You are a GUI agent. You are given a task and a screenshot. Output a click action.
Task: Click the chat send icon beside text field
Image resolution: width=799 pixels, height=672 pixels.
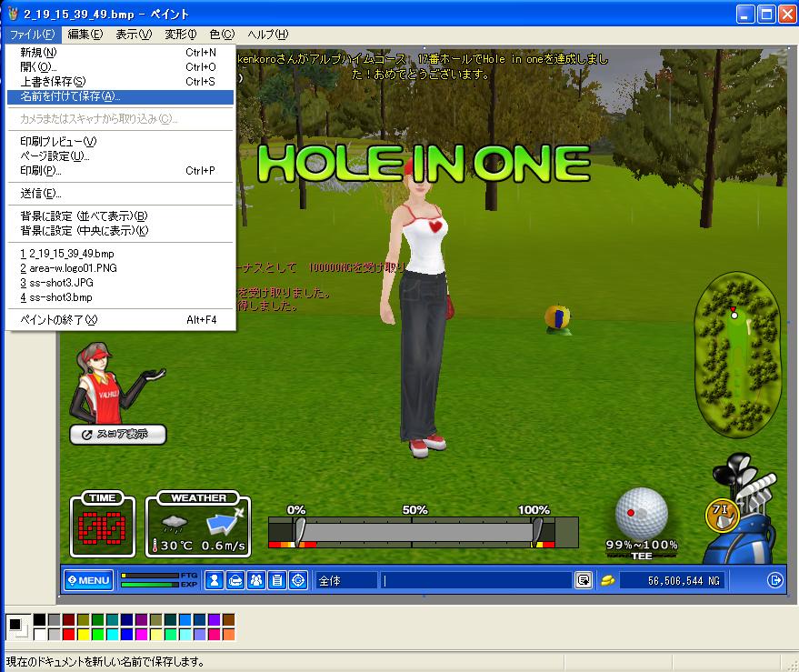[x=584, y=580]
